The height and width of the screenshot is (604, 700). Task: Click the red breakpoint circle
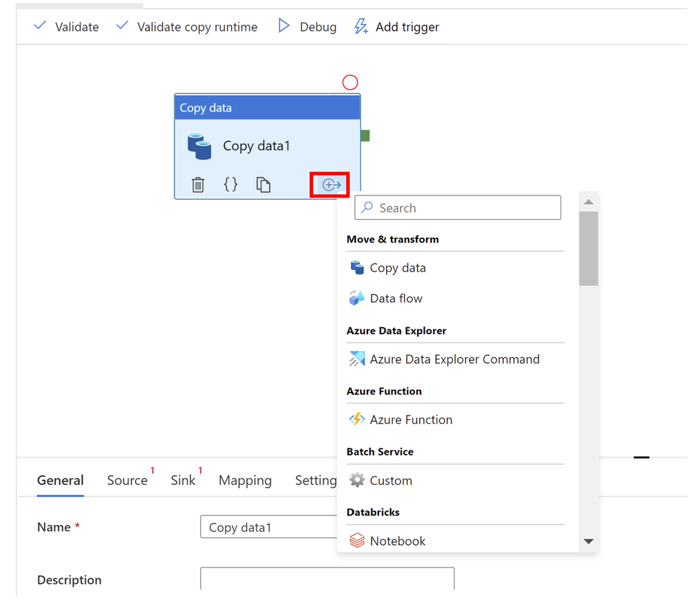pyautogui.click(x=350, y=82)
